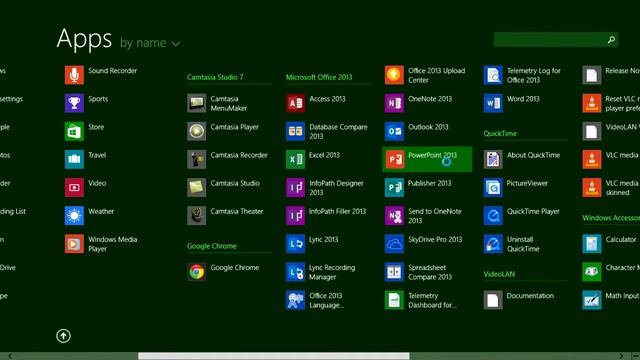Expand the "by name" sort dropdown
640x360 pixels.
(150, 43)
